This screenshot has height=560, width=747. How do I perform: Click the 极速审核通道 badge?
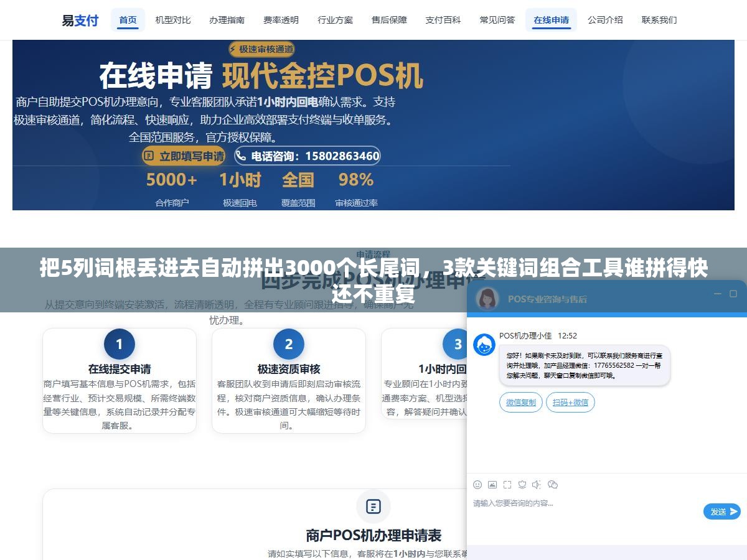coord(261,49)
